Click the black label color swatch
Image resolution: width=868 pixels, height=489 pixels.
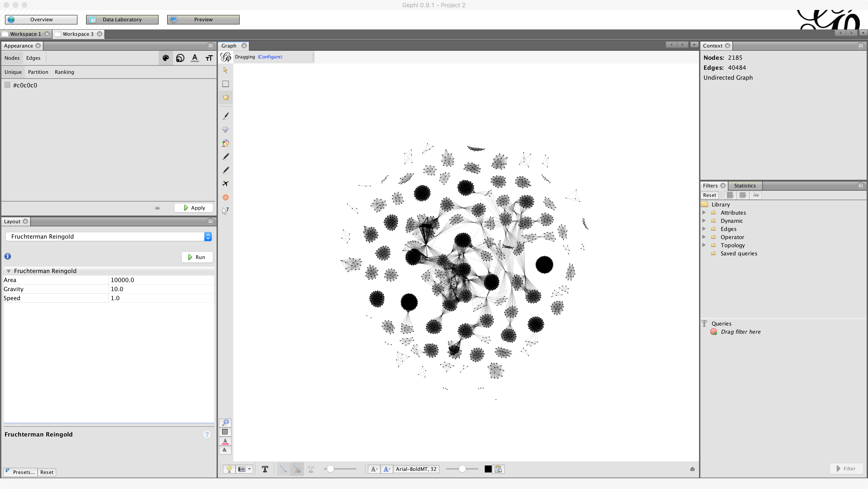coord(488,469)
